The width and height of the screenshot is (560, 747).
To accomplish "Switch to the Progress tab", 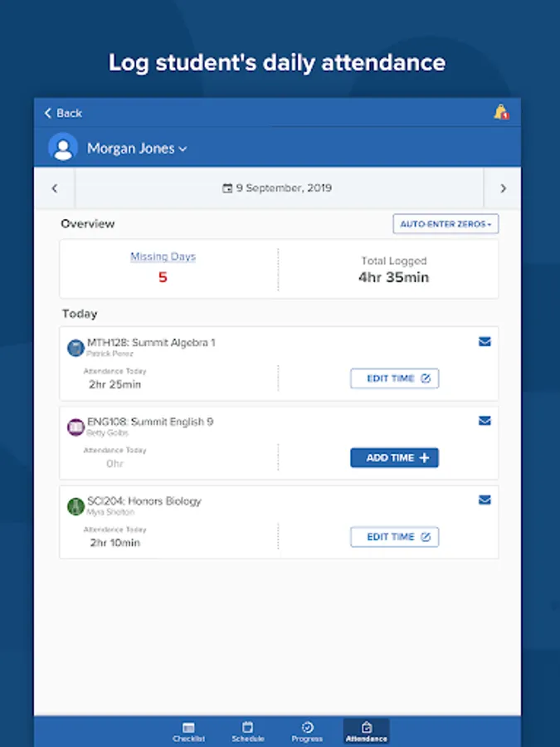I will pyautogui.click(x=307, y=732).
